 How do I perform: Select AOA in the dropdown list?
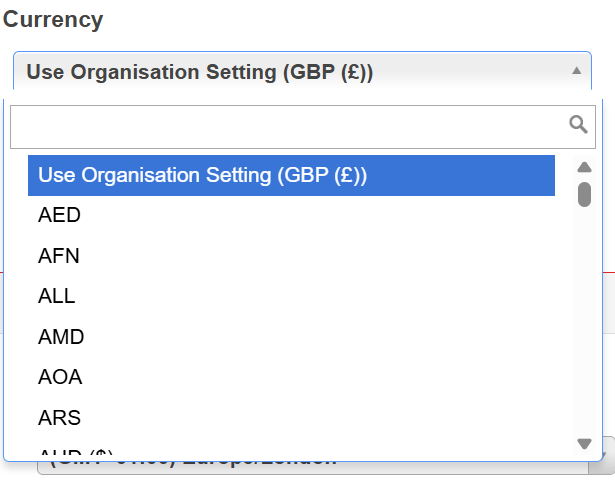click(x=291, y=377)
